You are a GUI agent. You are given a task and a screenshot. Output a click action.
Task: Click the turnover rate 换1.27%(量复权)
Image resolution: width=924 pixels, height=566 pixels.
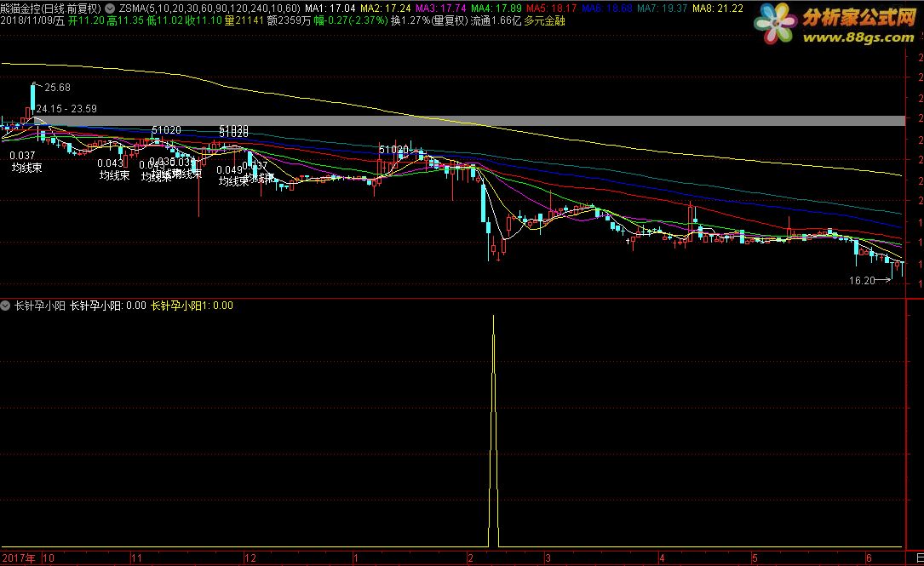[429, 20]
